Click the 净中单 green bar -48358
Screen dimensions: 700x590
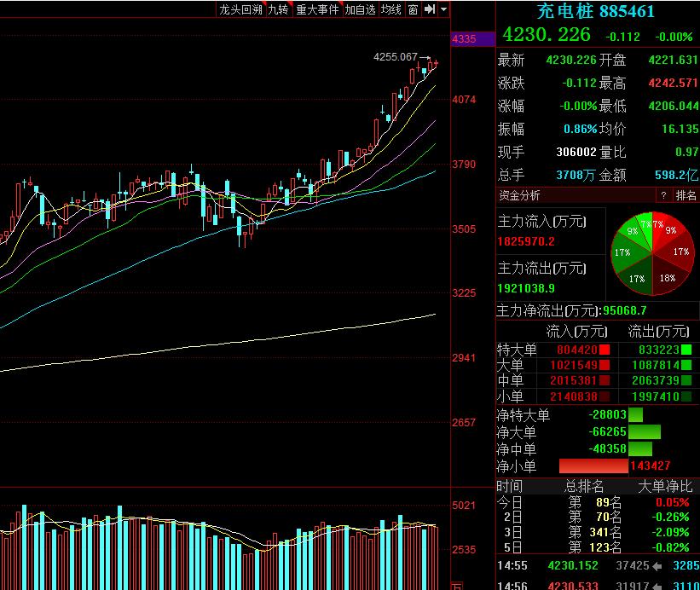click(x=640, y=448)
